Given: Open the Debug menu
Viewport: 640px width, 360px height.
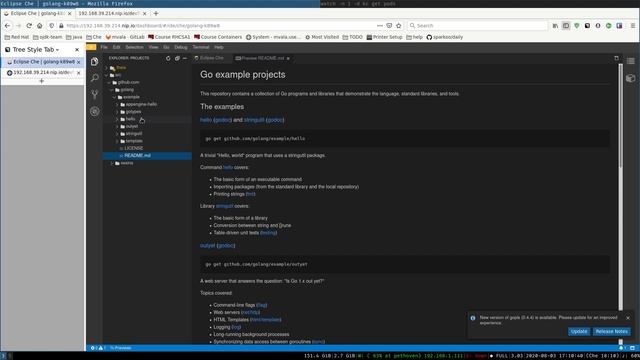Looking at the screenshot, I should point(181,47).
